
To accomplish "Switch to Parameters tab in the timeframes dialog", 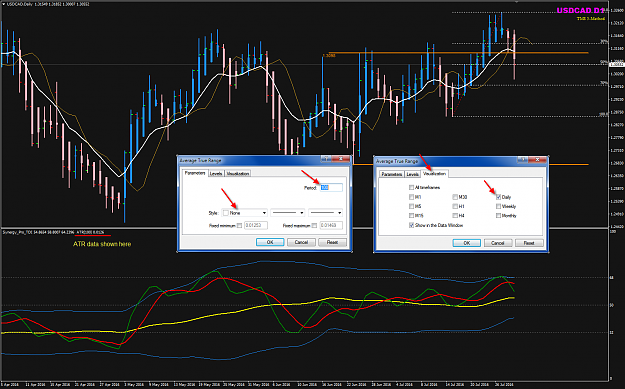I will (391, 174).
